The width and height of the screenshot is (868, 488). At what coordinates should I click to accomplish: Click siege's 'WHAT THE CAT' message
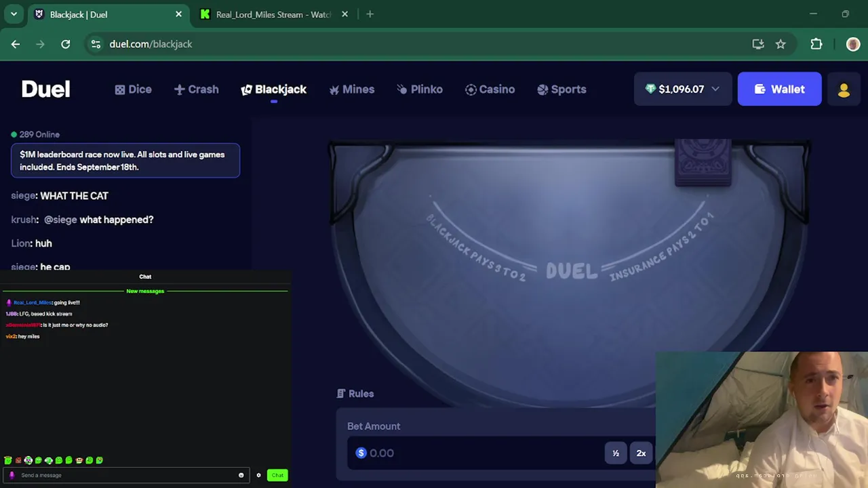[x=74, y=196]
